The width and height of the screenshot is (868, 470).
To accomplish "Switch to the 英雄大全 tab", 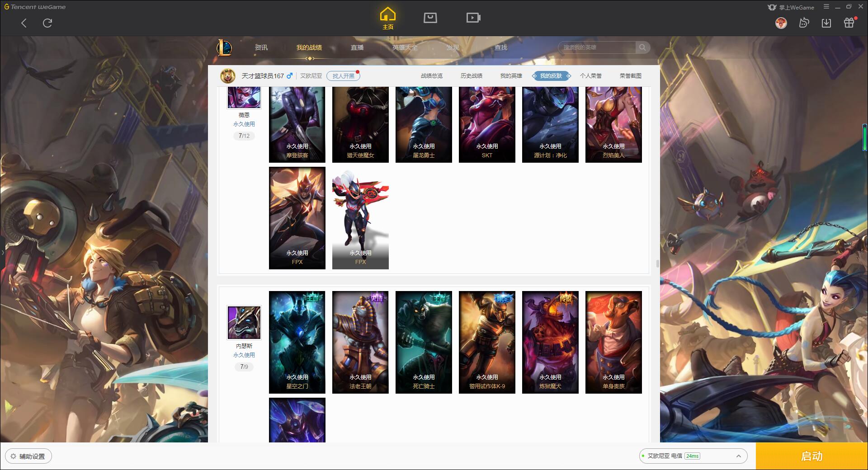I will 405,47.
